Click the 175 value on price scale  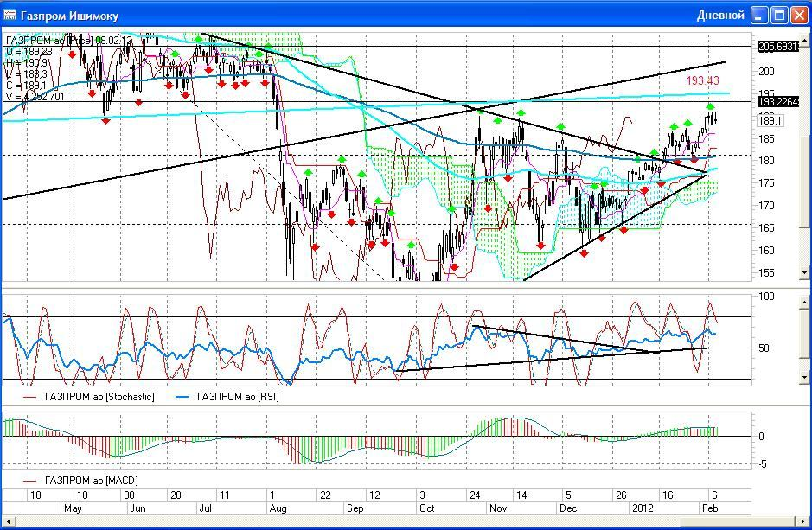[x=766, y=183]
